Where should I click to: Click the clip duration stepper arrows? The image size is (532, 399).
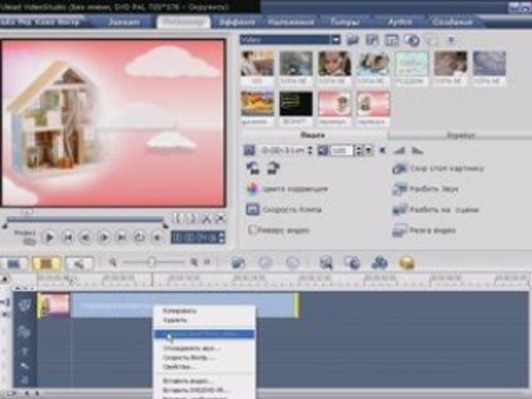309,150
